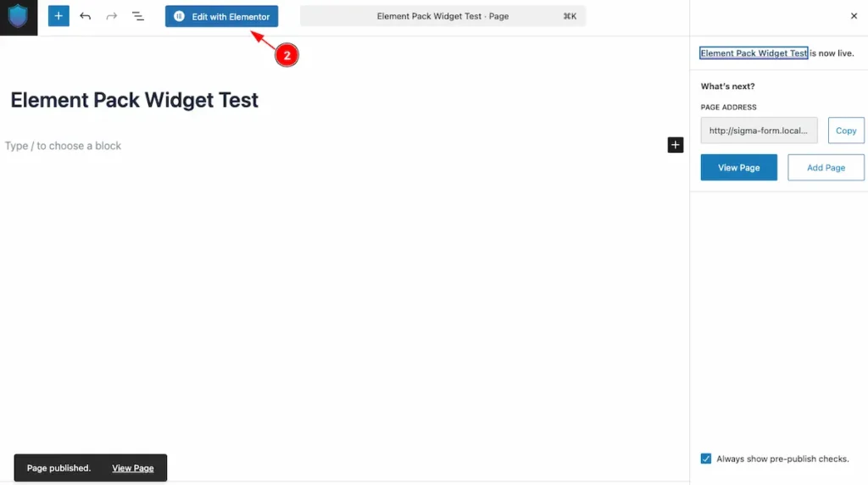Viewport: 868px width, 485px height.
Task: Click the shield site logo icon
Action: pyautogui.click(x=19, y=17)
